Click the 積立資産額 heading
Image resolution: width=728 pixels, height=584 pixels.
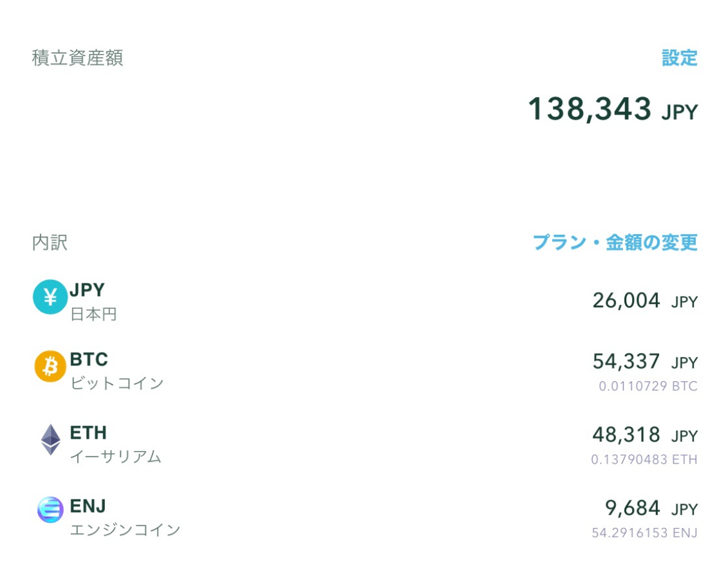pyautogui.click(x=77, y=58)
